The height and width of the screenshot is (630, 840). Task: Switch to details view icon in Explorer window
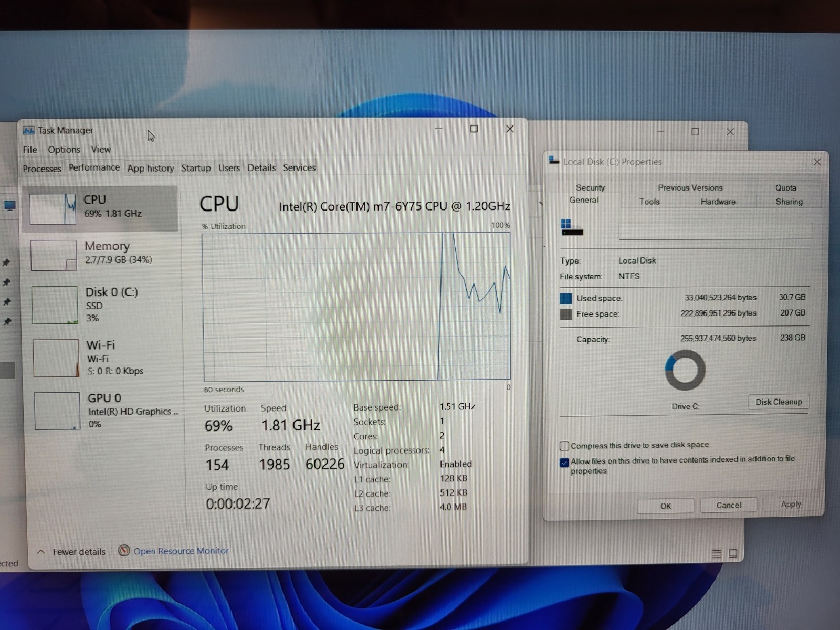pyautogui.click(x=717, y=553)
